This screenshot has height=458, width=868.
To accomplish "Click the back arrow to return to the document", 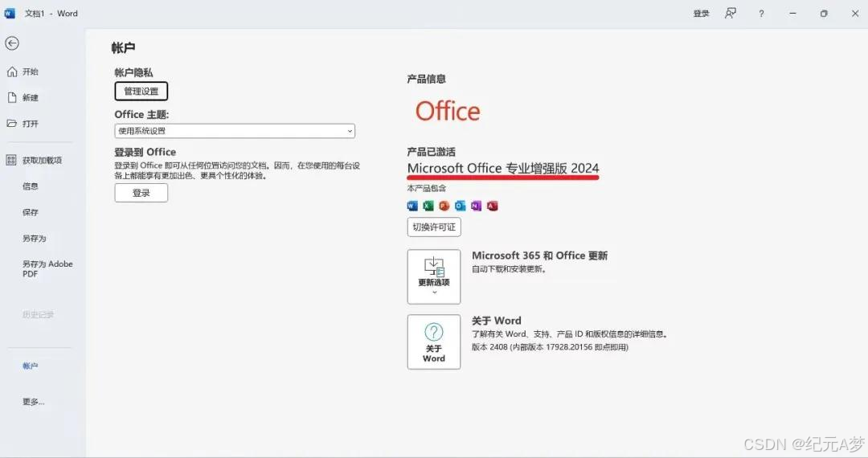I will (11, 43).
